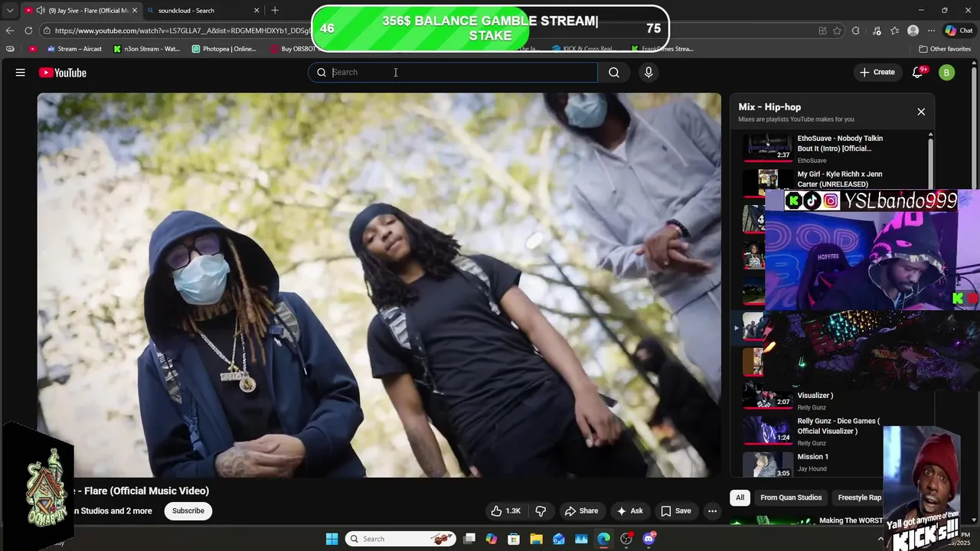
Task: Close the soundcloud - Search tab
Action: click(x=256, y=11)
